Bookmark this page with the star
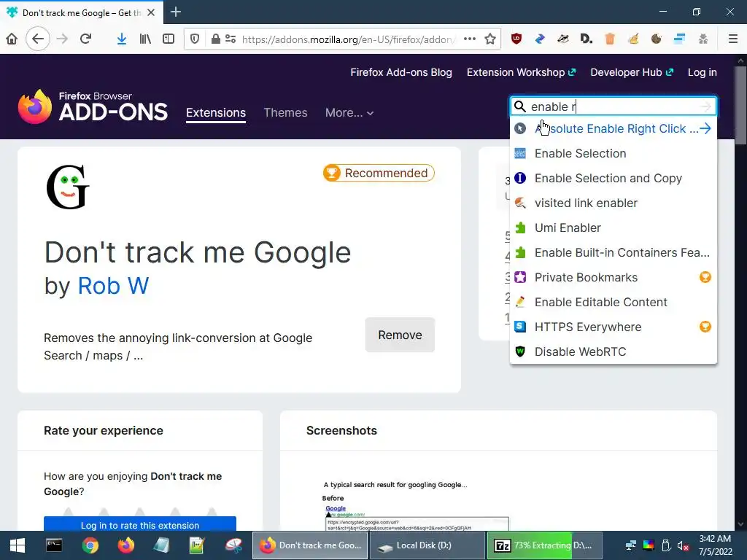The height and width of the screenshot is (560, 747). click(x=490, y=39)
